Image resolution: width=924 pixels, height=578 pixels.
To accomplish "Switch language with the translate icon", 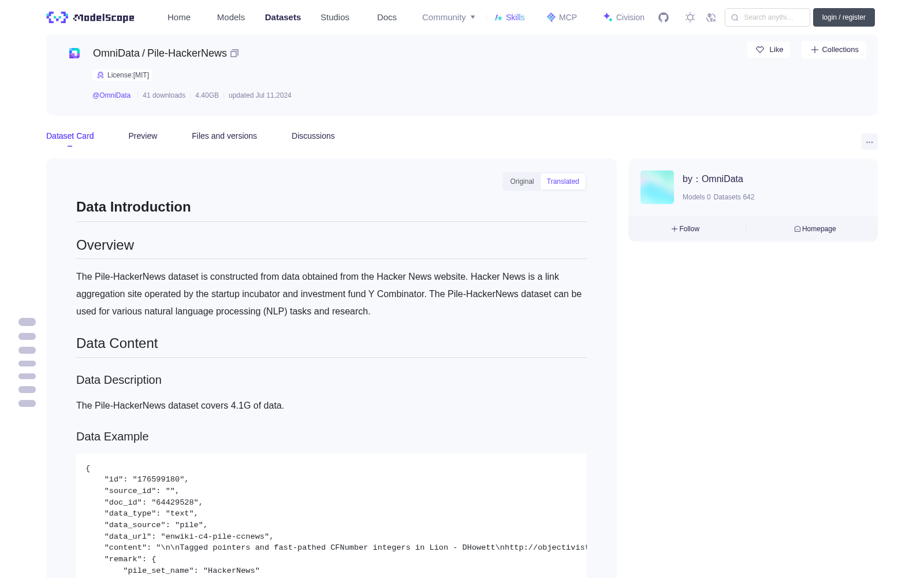I will coord(711,17).
